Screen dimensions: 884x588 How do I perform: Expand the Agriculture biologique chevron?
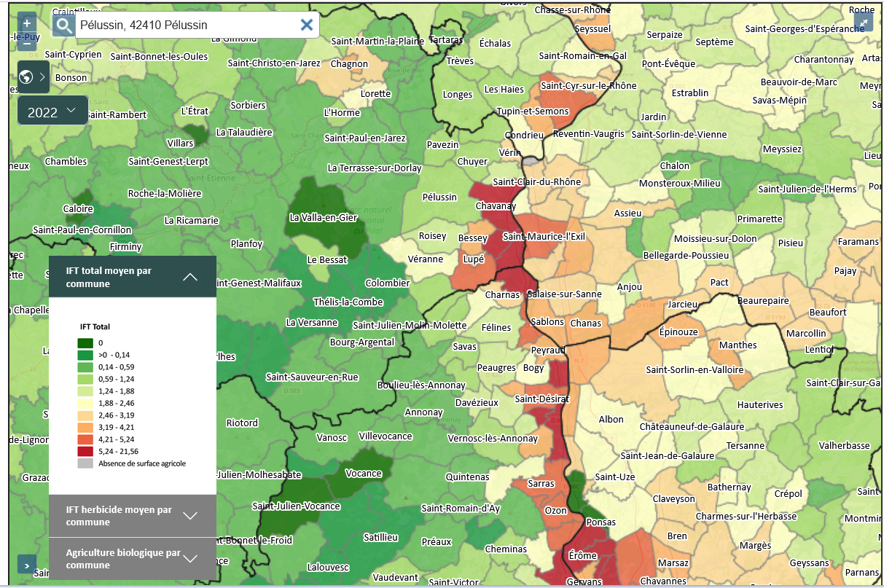tap(190, 559)
